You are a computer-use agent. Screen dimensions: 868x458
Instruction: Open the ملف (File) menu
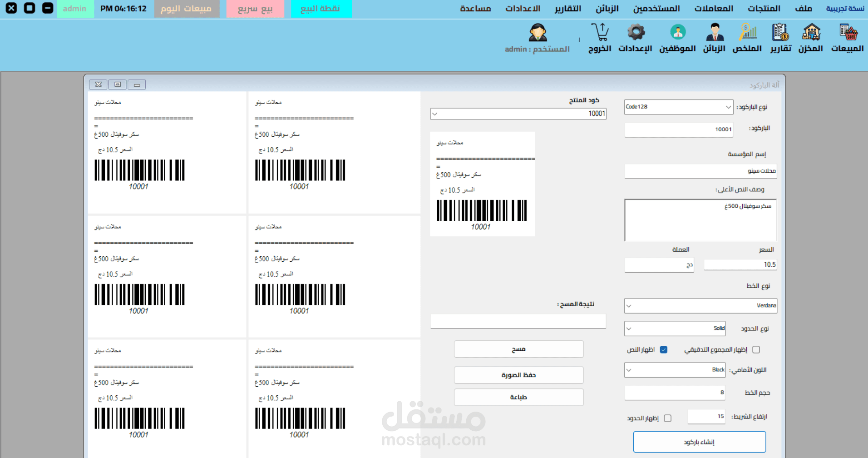click(804, 9)
